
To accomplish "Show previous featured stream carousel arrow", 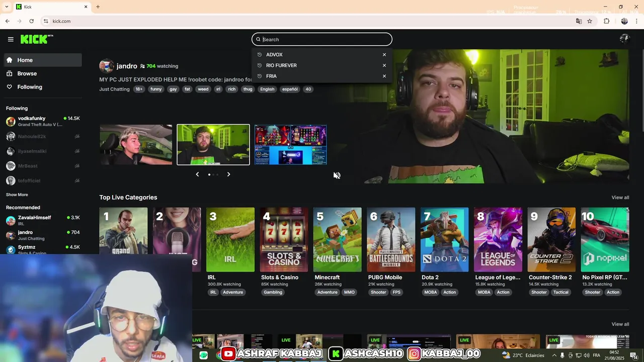I will point(197,174).
